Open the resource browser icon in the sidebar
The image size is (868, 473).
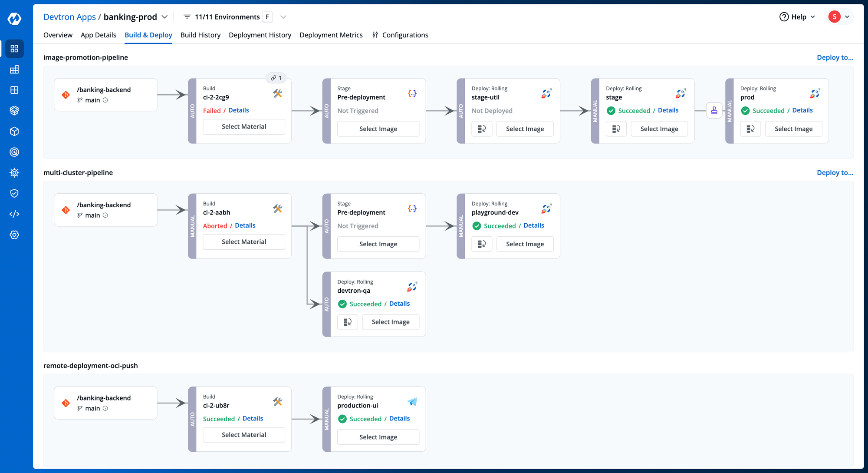14,90
